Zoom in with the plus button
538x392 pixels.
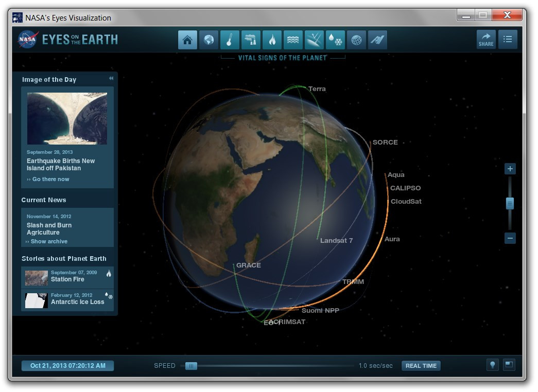tap(510, 169)
